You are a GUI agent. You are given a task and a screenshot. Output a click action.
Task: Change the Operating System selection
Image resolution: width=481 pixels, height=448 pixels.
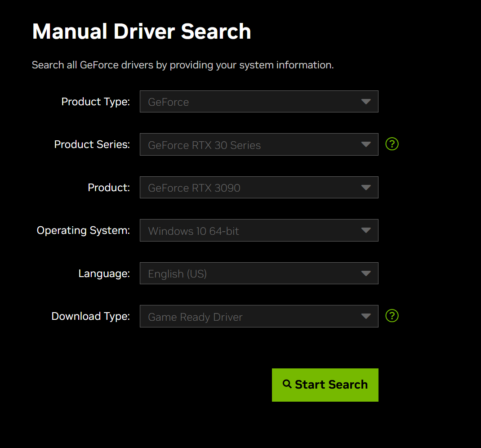pos(259,230)
